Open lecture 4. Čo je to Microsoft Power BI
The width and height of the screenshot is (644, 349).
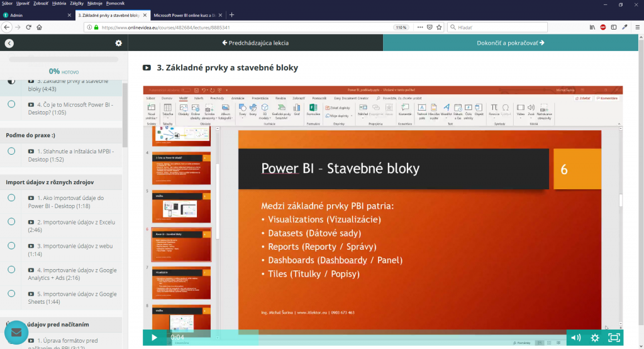click(70, 108)
